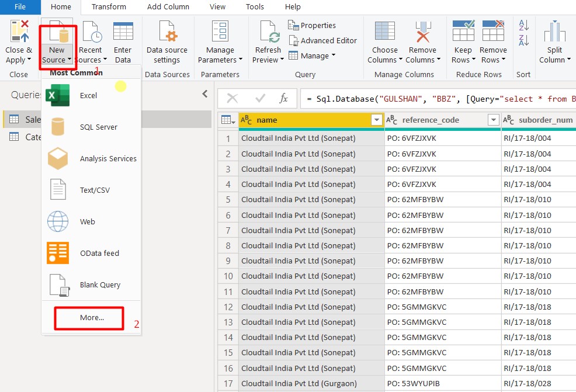Click the Remove Columns icon

click(x=423, y=31)
